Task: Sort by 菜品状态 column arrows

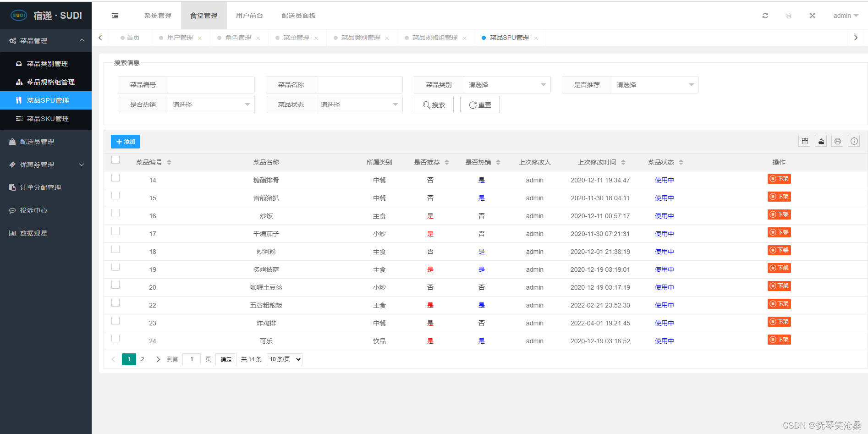Action: [x=681, y=162]
